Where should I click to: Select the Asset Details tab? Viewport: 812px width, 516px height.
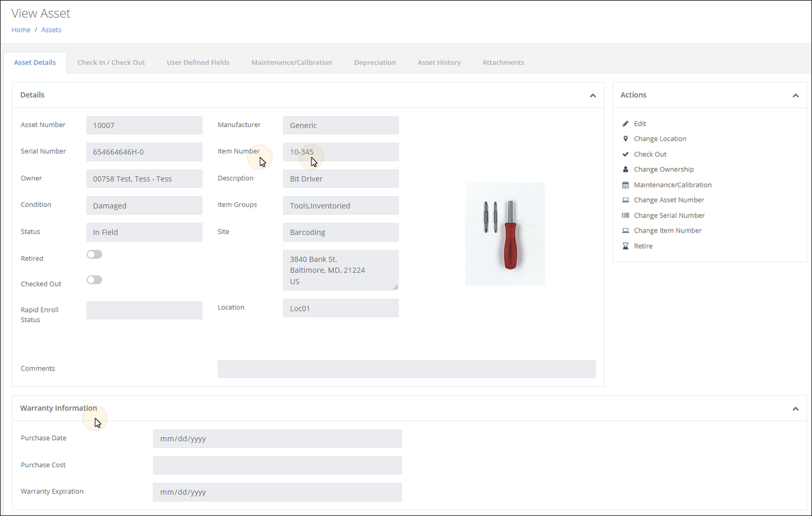click(35, 63)
